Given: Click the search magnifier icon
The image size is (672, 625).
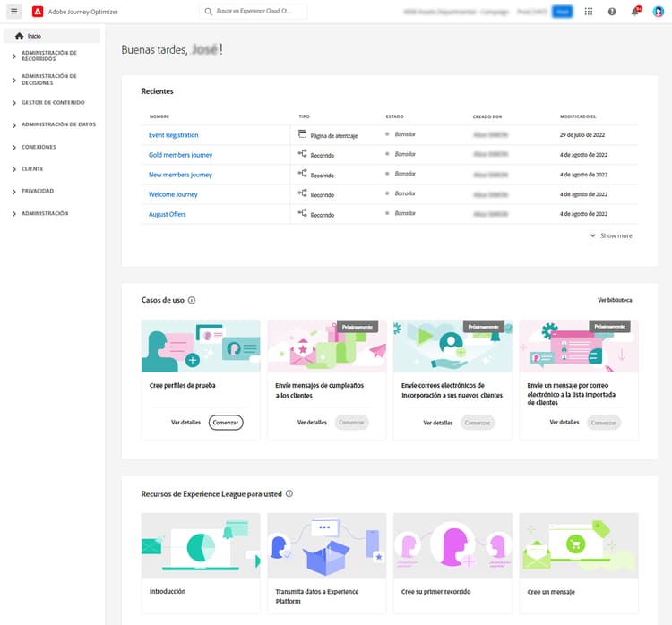Looking at the screenshot, I should coord(208,12).
